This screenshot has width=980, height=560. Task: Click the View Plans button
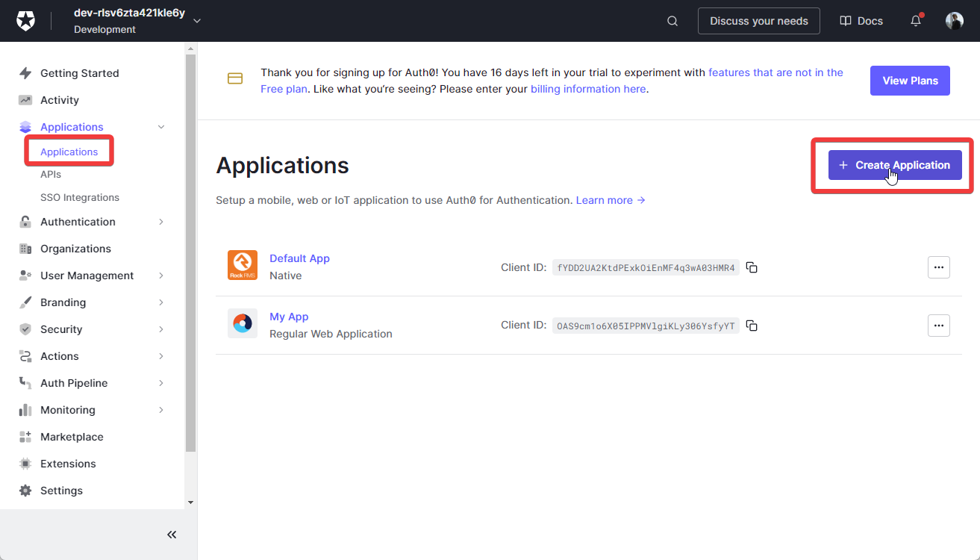(910, 81)
